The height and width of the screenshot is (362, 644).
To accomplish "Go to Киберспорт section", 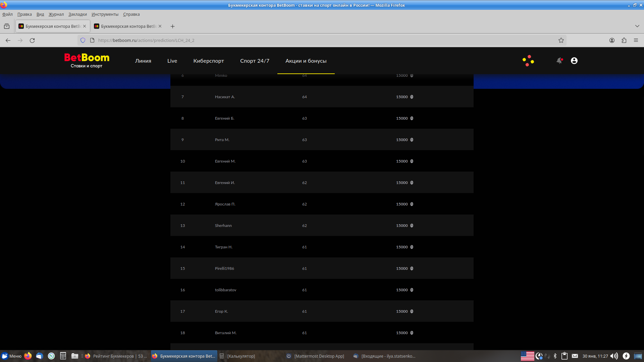I will 209,61.
